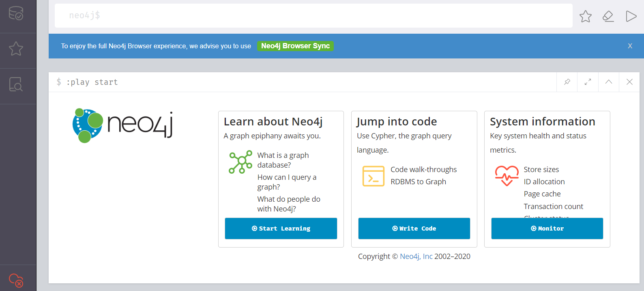
Task: Click 'What is a graph database?' text
Action: [x=283, y=160]
